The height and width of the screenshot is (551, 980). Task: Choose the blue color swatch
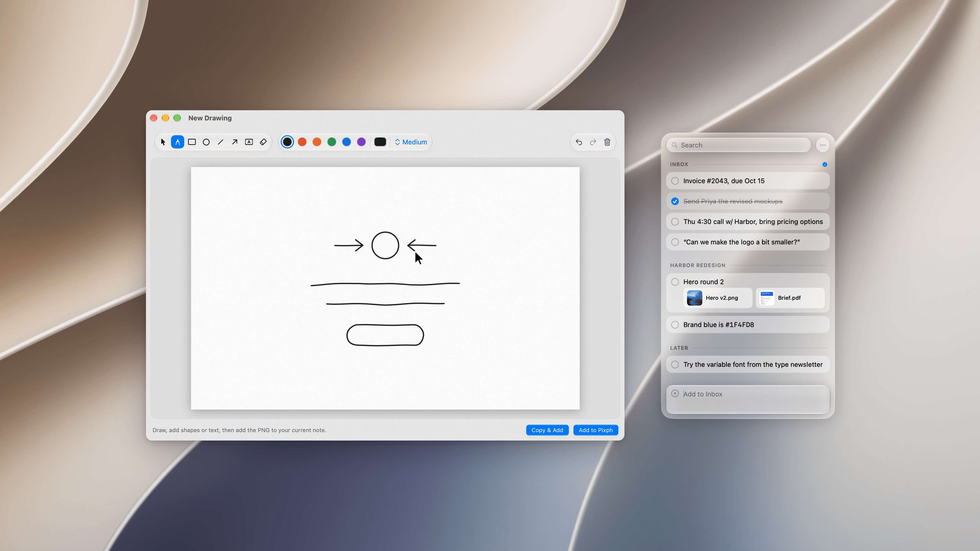click(x=347, y=142)
